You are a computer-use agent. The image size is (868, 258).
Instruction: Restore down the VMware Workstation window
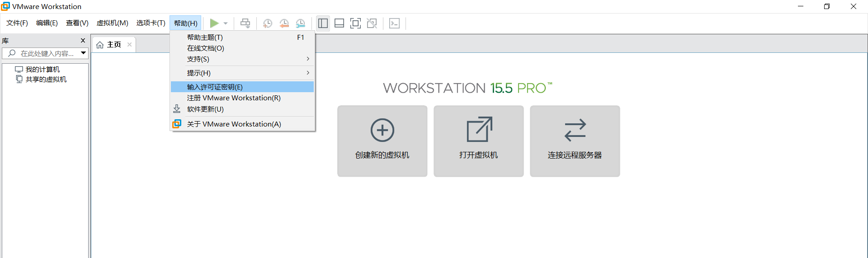(x=827, y=6)
